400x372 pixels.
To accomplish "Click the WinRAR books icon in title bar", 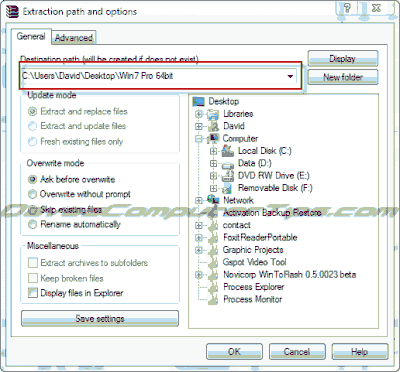I will (13, 11).
